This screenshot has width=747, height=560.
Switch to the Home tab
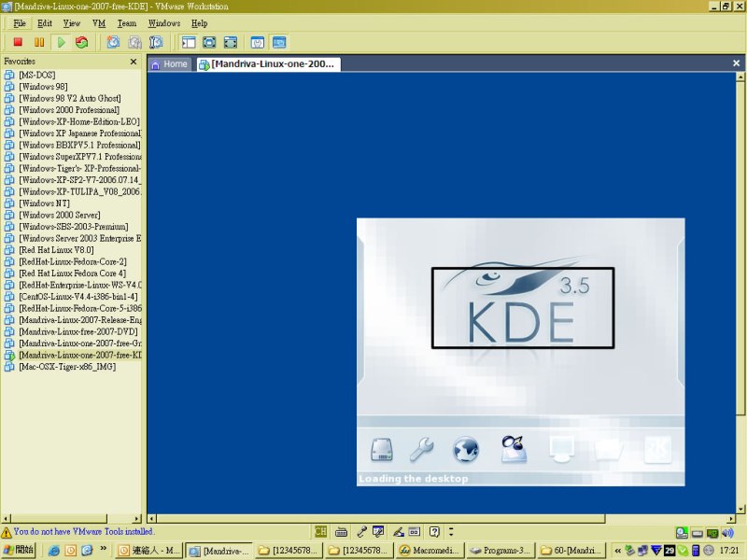170,64
